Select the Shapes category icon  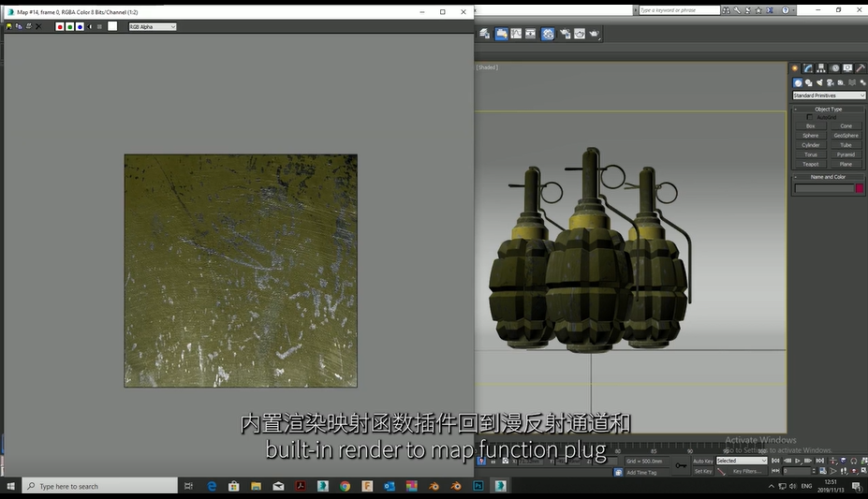(809, 82)
